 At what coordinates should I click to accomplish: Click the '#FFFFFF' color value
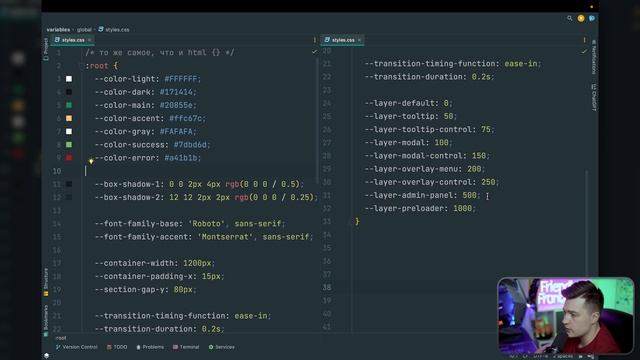(x=180, y=79)
